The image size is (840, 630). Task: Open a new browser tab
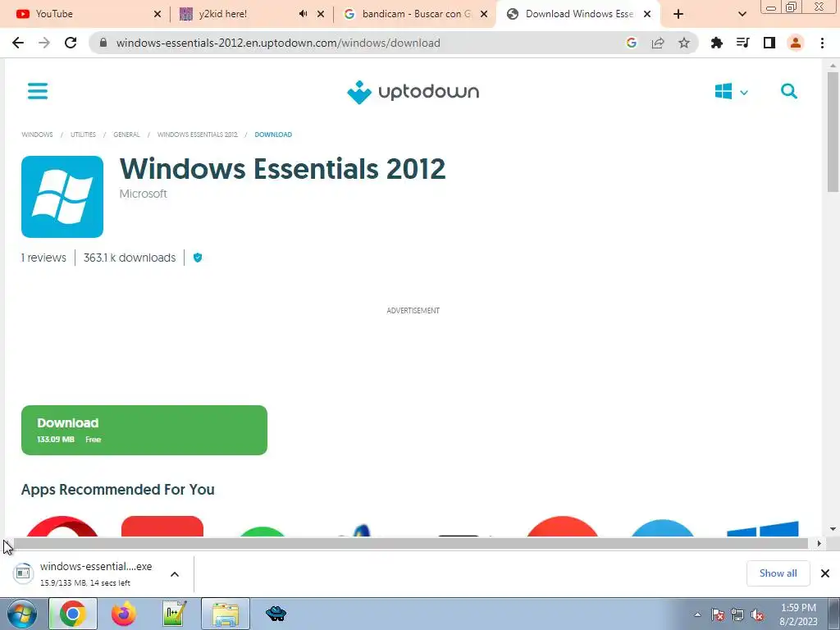click(x=678, y=14)
